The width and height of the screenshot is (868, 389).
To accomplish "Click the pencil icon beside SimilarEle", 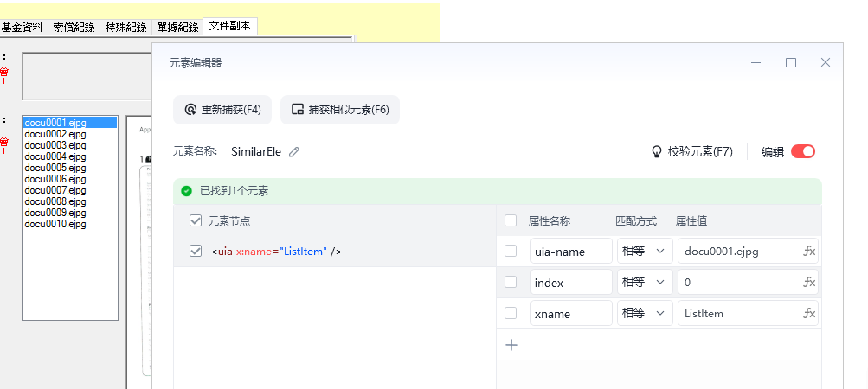I will click(x=294, y=151).
